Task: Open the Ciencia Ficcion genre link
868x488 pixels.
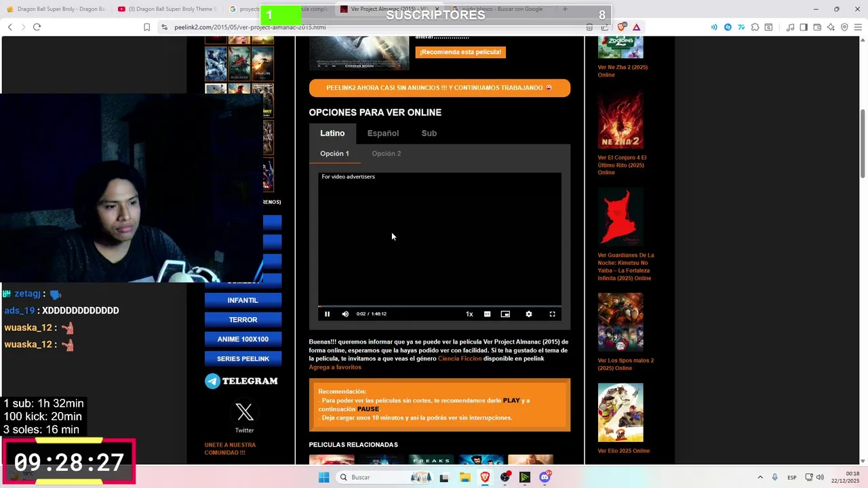Action: point(460,359)
